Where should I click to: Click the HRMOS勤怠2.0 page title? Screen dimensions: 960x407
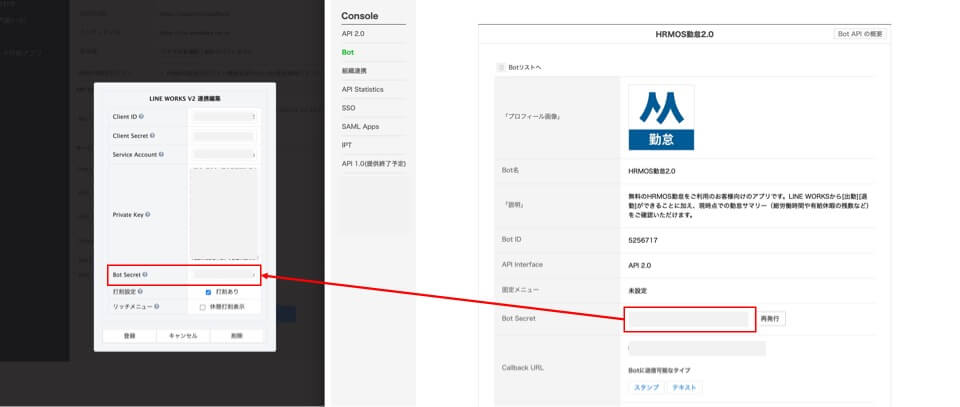coord(684,34)
